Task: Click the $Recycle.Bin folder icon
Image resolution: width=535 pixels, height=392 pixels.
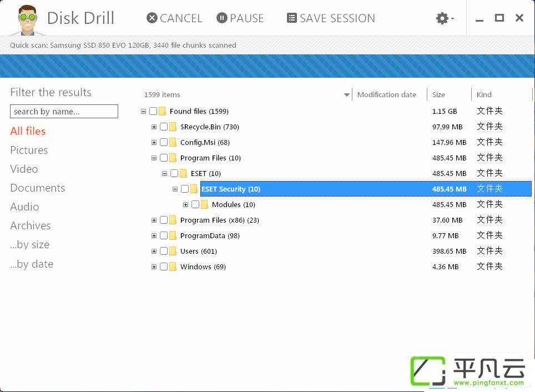Action: point(173,127)
